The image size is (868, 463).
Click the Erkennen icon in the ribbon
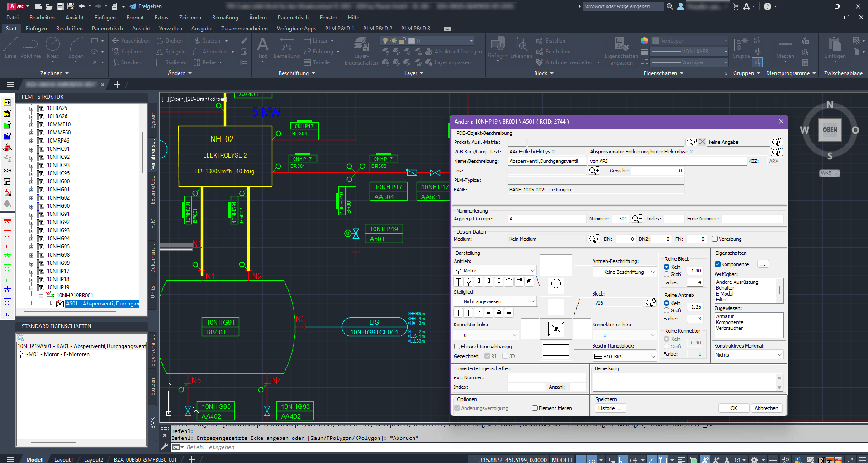521,48
